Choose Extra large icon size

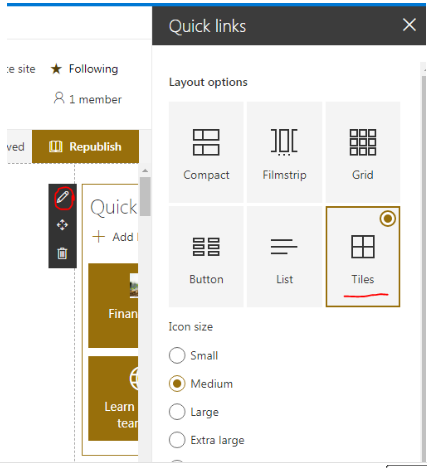[177, 440]
